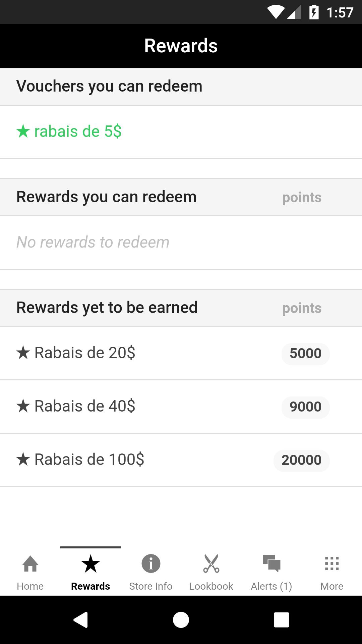Select the Rewards star icon in bottom bar
Viewport: 362px width, 644px height.
[90, 563]
